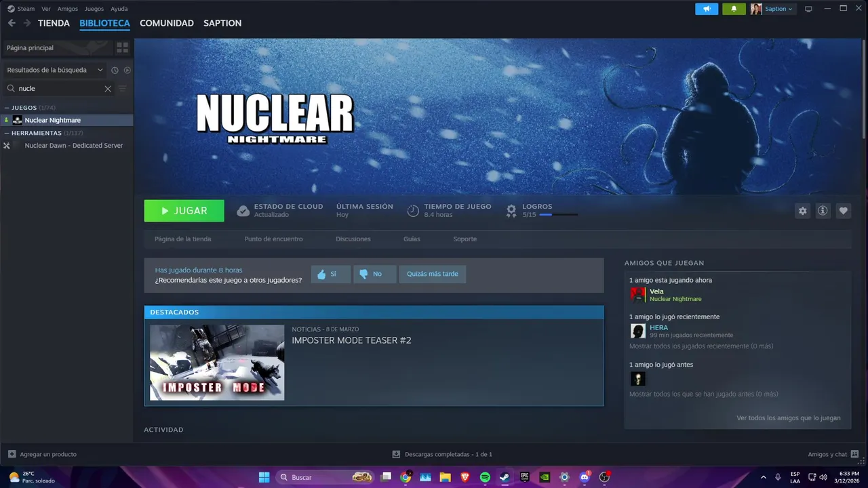
Task: Open Discusiones link
Action: click(x=353, y=239)
